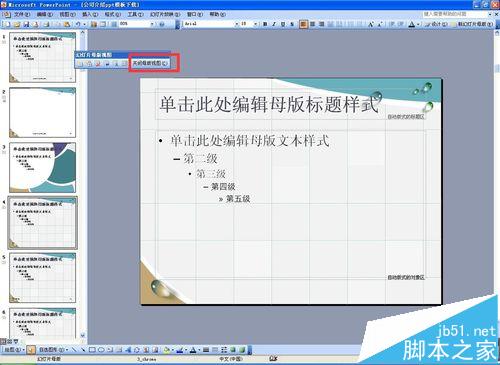500x365 pixels.
Task: Click the 第五级 fifth-level text
Action: [x=238, y=199]
